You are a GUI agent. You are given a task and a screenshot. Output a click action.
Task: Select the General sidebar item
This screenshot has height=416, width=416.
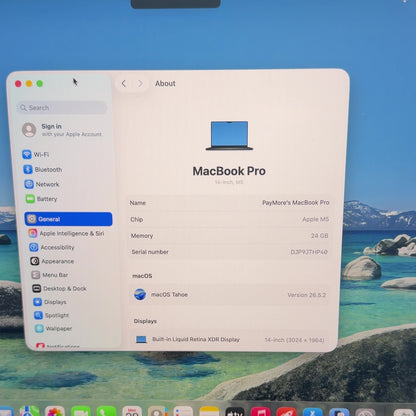click(68, 219)
